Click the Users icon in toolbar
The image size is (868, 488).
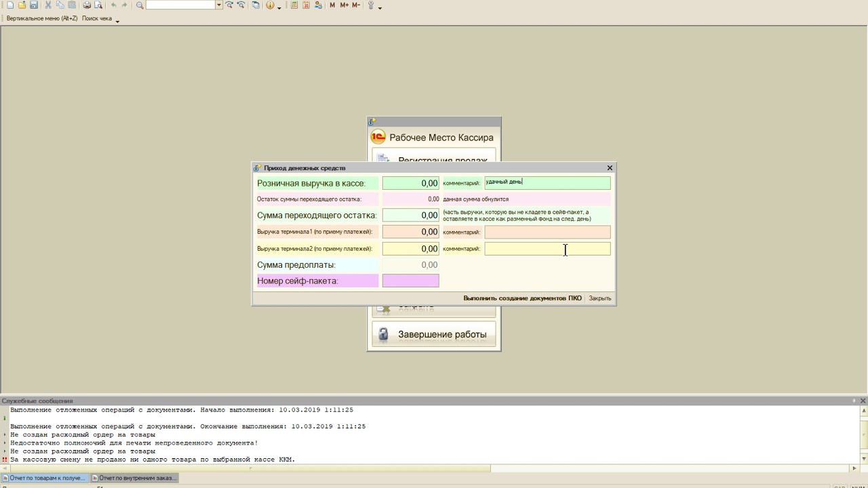pos(318,5)
